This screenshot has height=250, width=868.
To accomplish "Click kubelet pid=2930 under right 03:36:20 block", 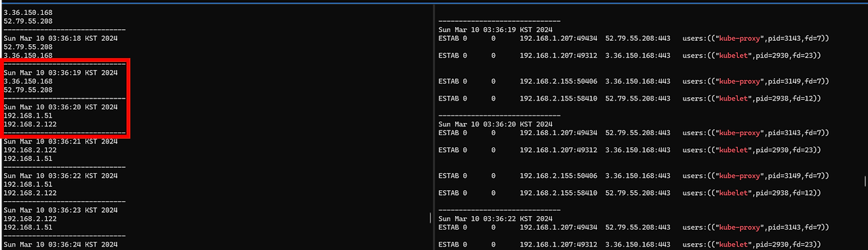I will point(751,150).
